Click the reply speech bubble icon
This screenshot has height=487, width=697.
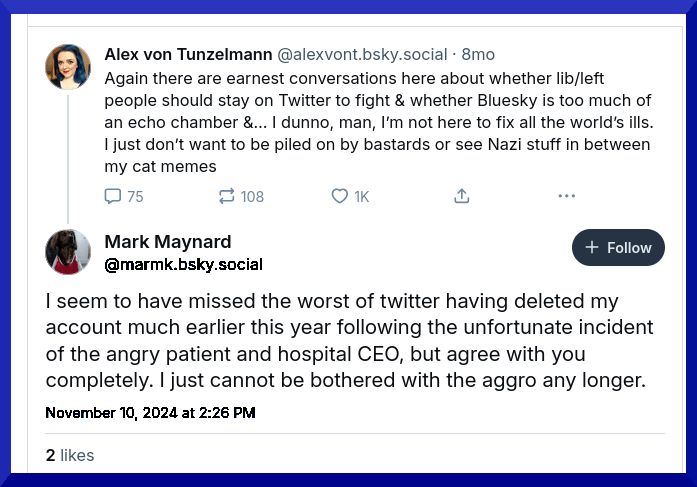(113, 197)
